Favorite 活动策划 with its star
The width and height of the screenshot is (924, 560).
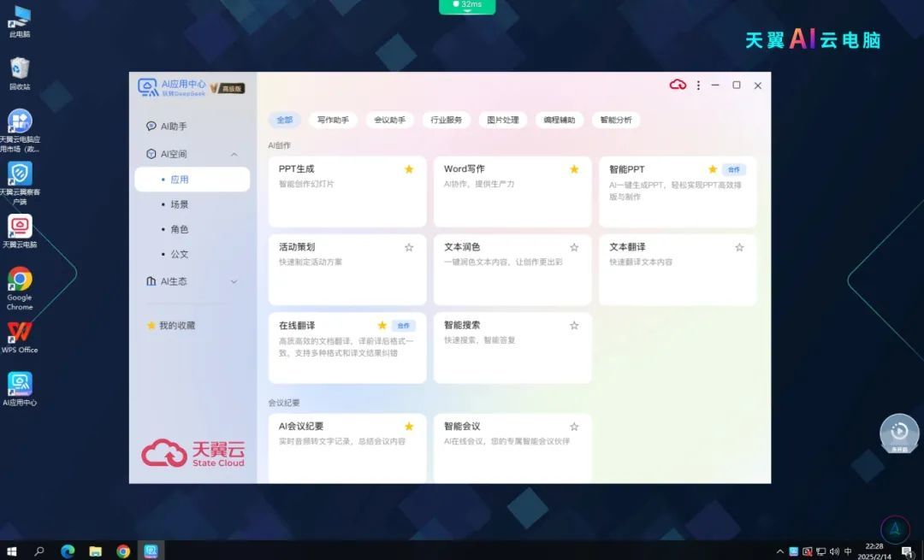[x=409, y=247]
